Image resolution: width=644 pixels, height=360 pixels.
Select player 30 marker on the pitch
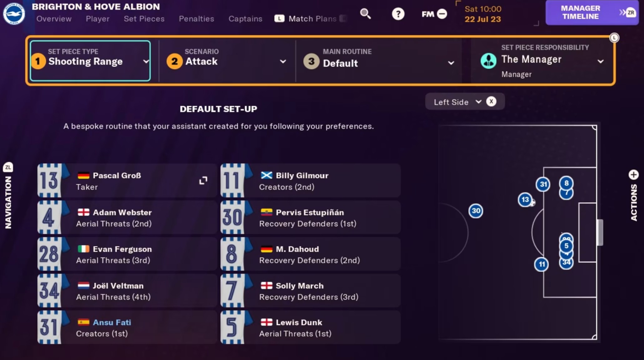click(476, 211)
